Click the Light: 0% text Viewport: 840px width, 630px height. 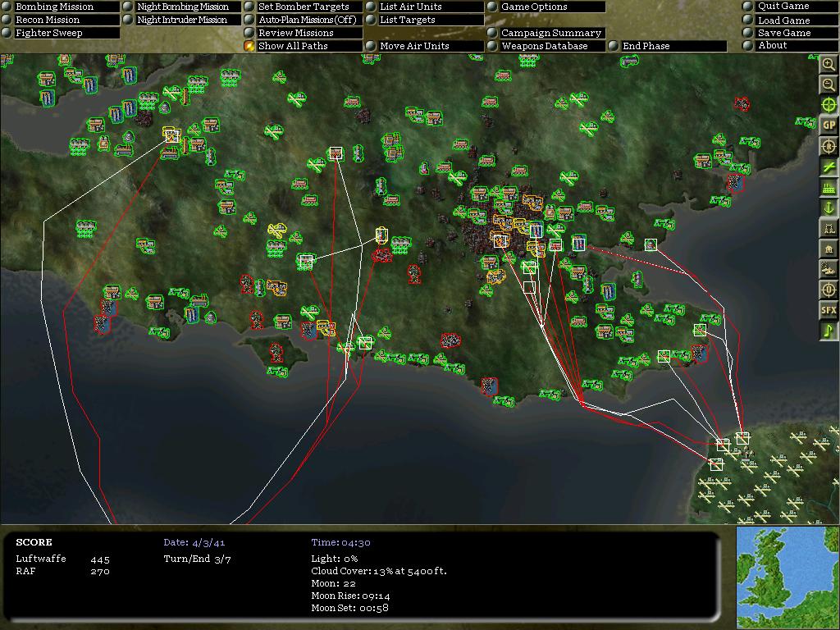[x=335, y=559]
